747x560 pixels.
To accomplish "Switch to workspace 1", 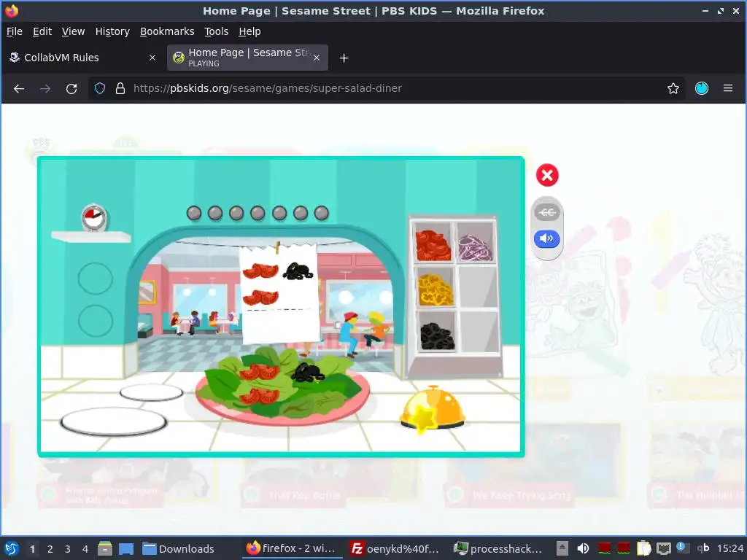I will pos(32,548).
